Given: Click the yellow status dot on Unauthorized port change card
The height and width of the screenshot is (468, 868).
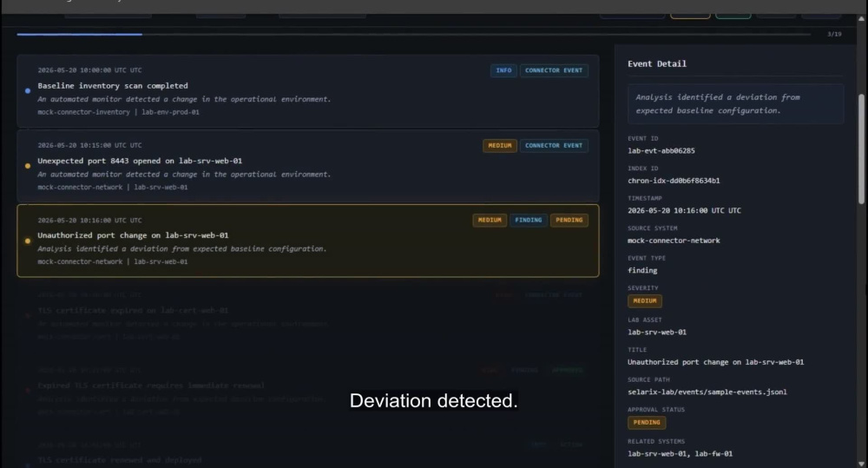Looking at the screenshot, I should [x=28, y=241].
